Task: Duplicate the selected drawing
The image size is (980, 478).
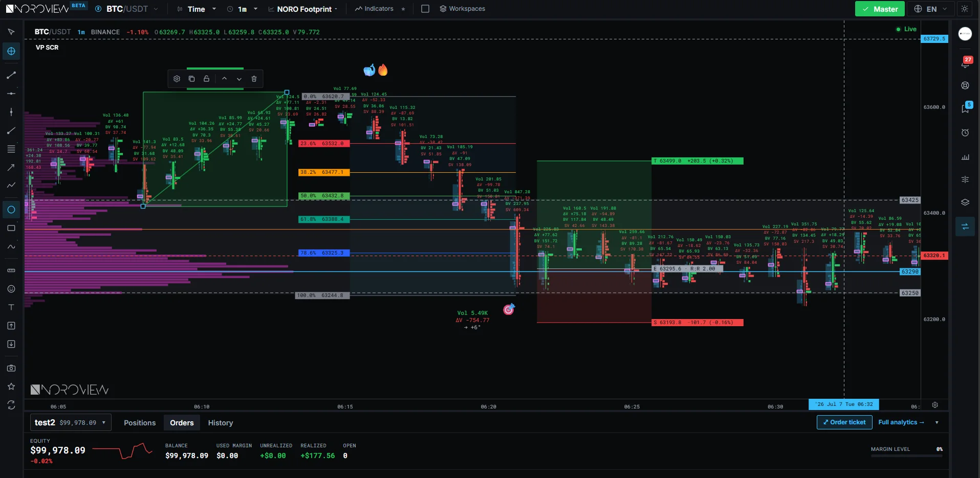Action: (191, 79)
